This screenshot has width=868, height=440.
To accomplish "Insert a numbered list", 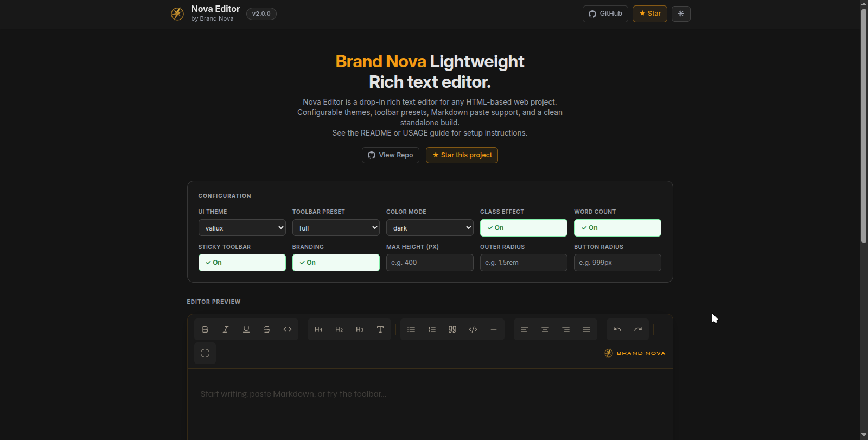I will tap(432, 329).
